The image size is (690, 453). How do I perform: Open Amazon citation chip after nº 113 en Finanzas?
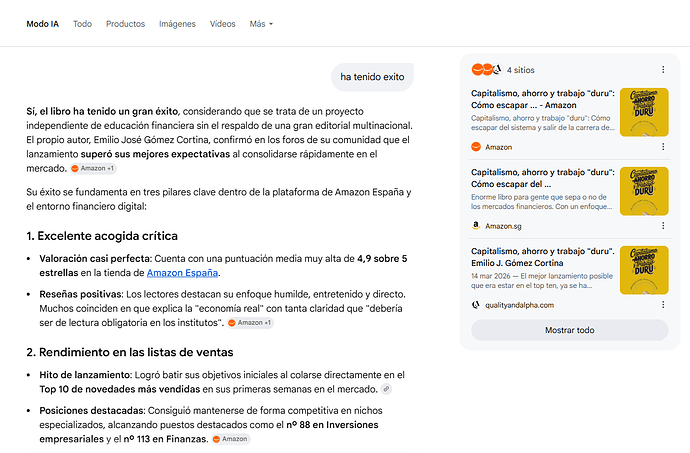tap(231, 439)
